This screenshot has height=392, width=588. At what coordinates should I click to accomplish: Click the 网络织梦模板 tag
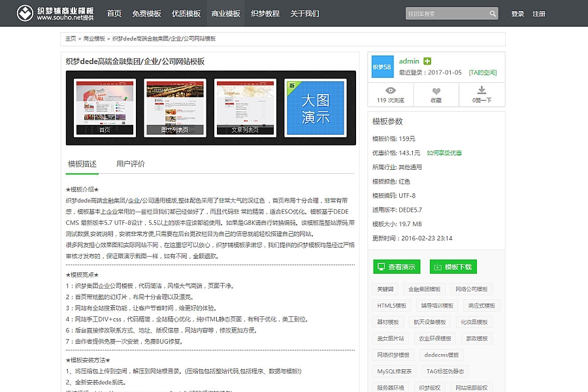[x=393, y=355]
